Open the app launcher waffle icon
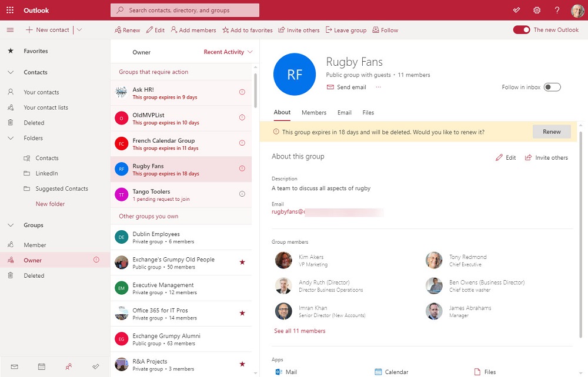 click(10, 10)
